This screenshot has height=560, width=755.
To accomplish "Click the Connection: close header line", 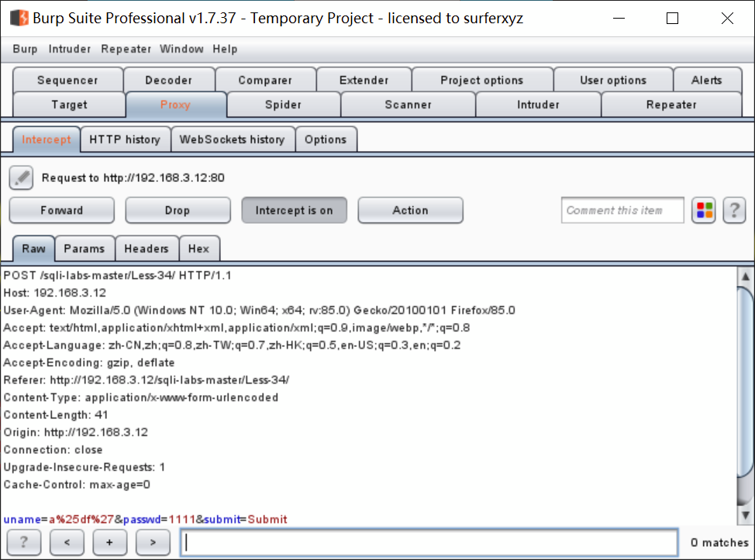I will point(53,450).
